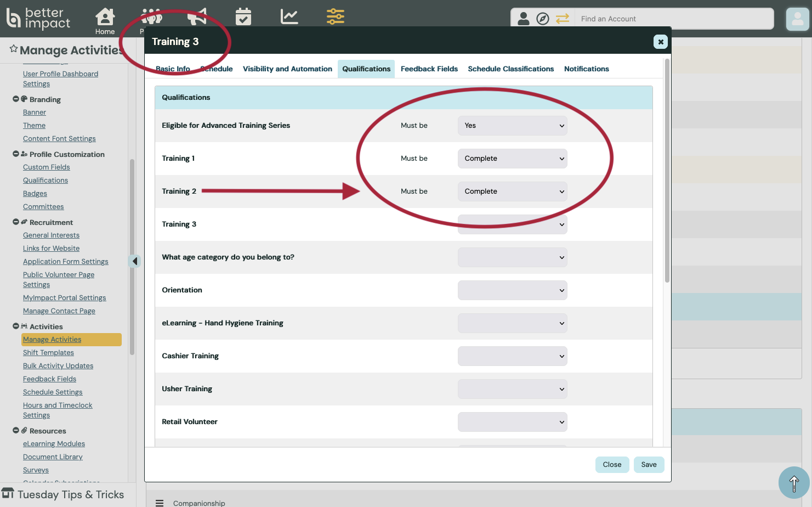Open the Shift Templates link
Screen dimensions: 812x507
point(48,353)
